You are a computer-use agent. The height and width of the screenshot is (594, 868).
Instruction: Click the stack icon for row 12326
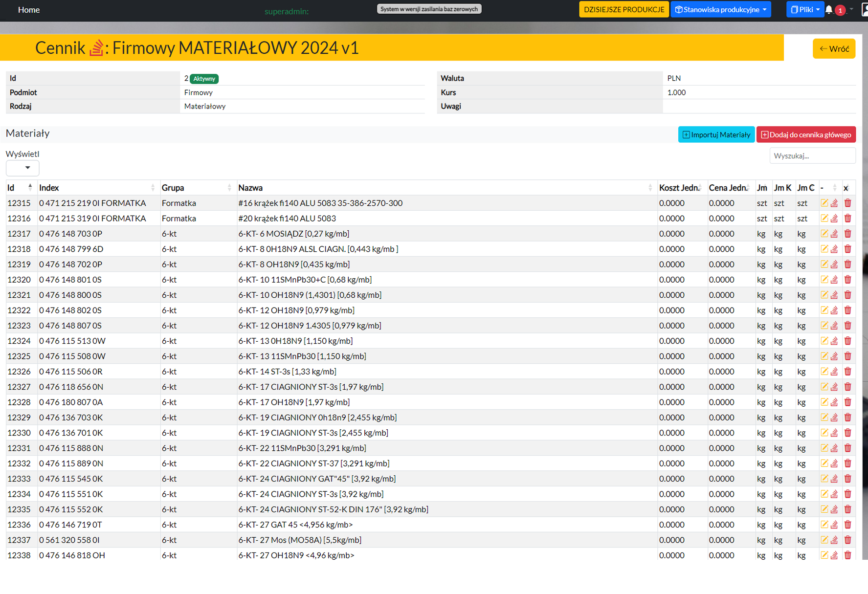coord(834,372)
